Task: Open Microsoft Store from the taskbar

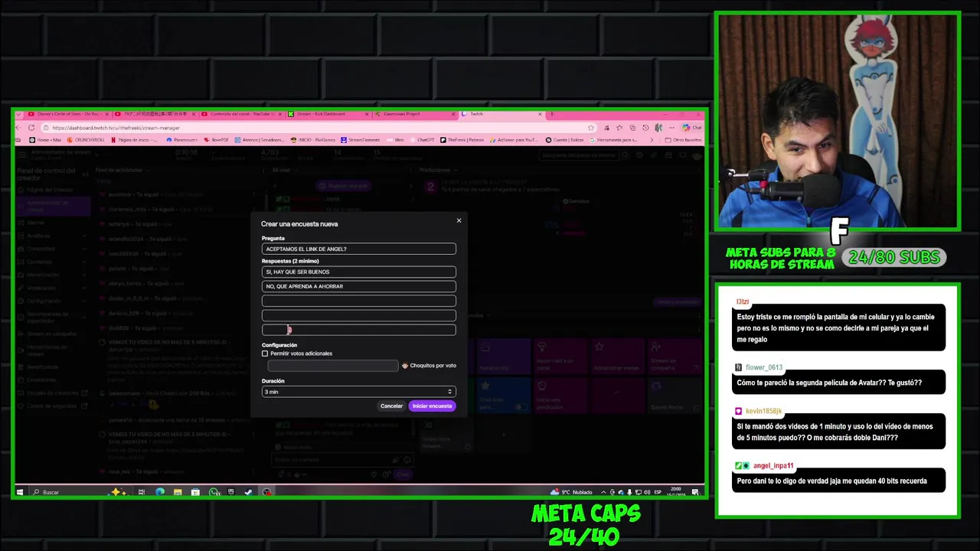Action: (x=195, y=492)
